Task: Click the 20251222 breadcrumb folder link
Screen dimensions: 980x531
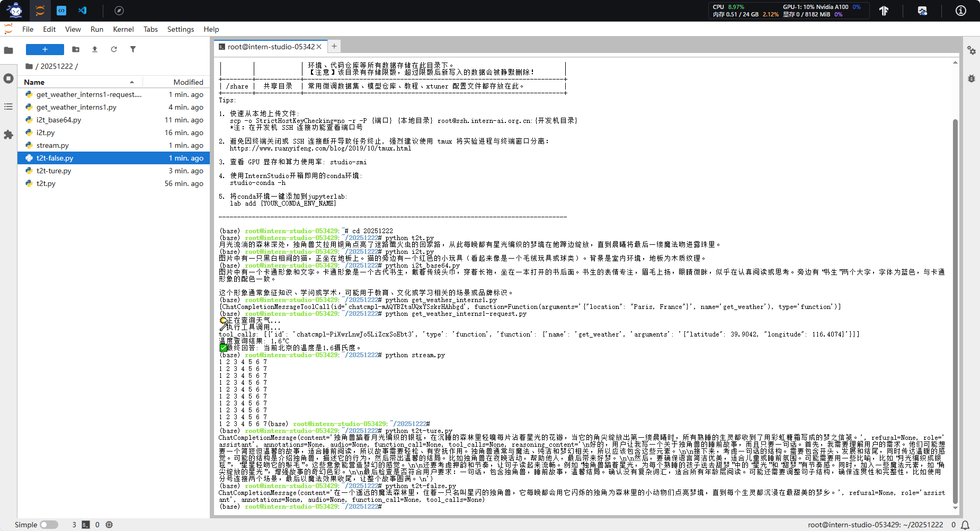Action: click(x=56, y=66)
